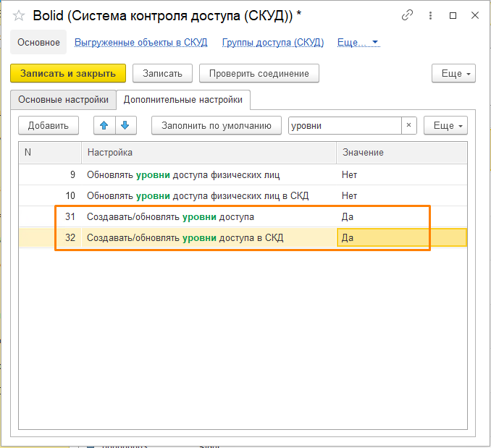Open the vertical three-dot window menu

coord(431,15)
